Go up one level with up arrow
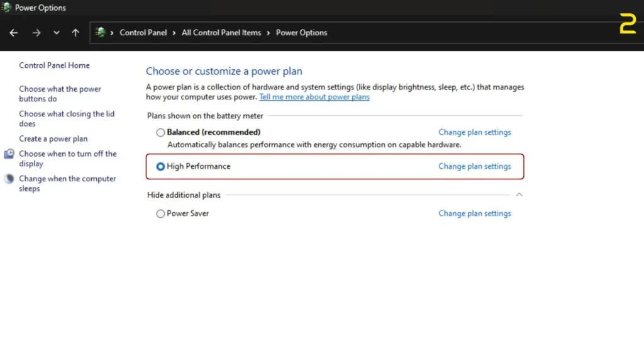The image size is (644, 362). pyautogui.click(x=75, y=33)
